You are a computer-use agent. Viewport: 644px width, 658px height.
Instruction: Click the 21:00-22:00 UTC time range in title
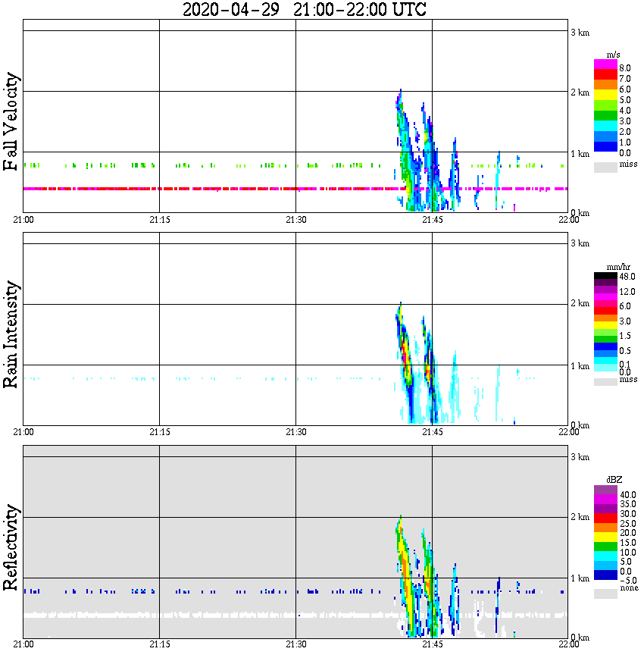click(360, 9)
